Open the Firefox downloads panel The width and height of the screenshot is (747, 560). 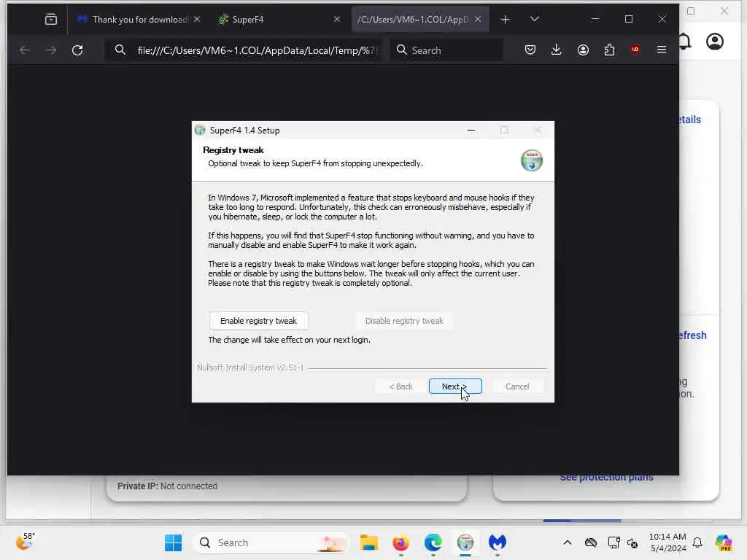click(x=556, y=50)
